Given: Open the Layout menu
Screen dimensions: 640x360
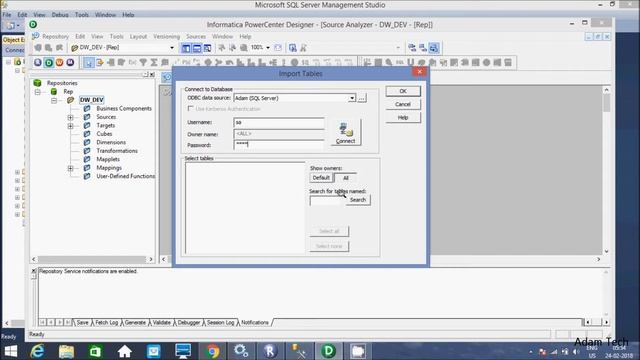Looking at the screenshot, I should 138,36.
